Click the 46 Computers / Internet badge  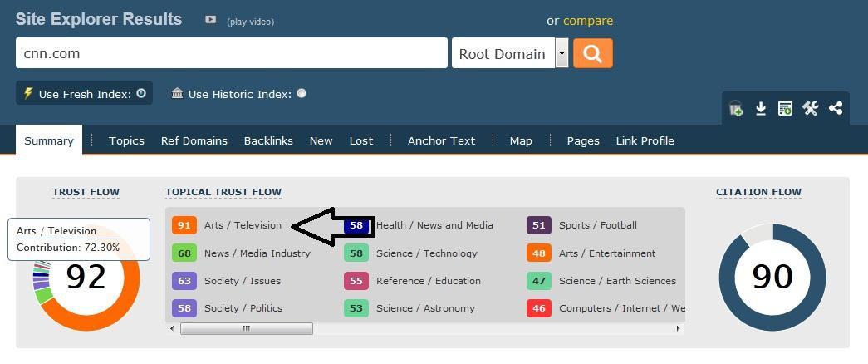pyautogui.click(x=538, y=308)
